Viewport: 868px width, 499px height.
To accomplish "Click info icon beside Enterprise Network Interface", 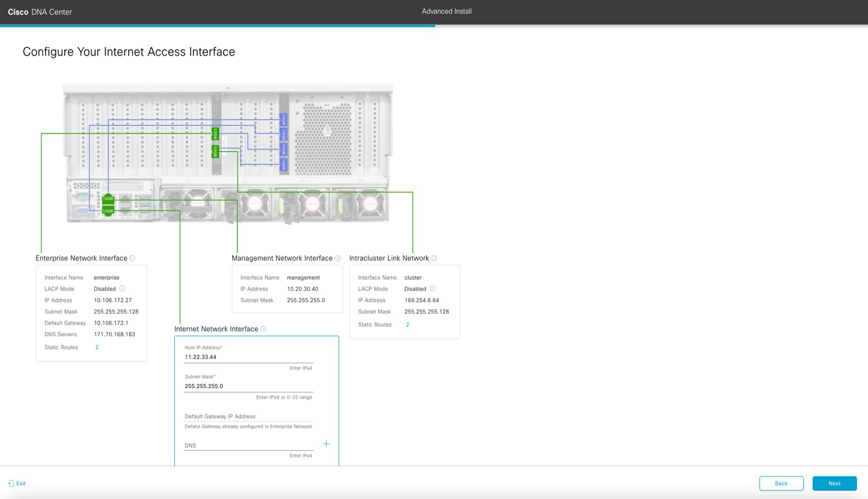I will 133,258.
